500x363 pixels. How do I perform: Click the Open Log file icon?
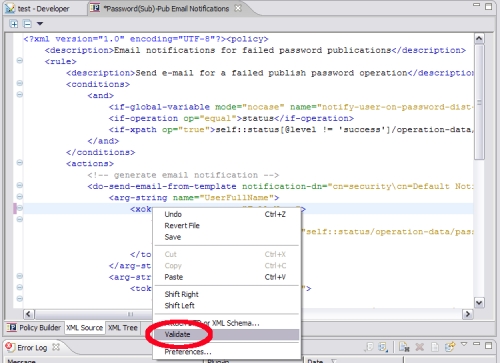(435, 347)
